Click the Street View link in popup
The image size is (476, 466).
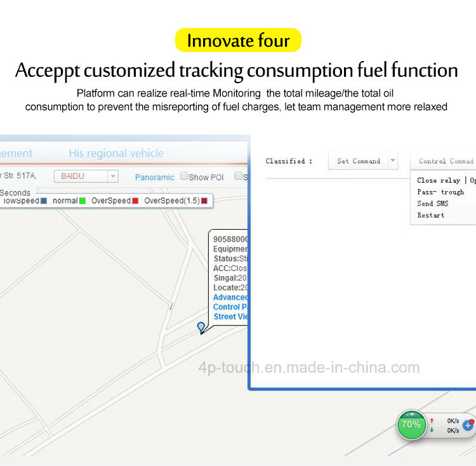(x=231, y=317)
